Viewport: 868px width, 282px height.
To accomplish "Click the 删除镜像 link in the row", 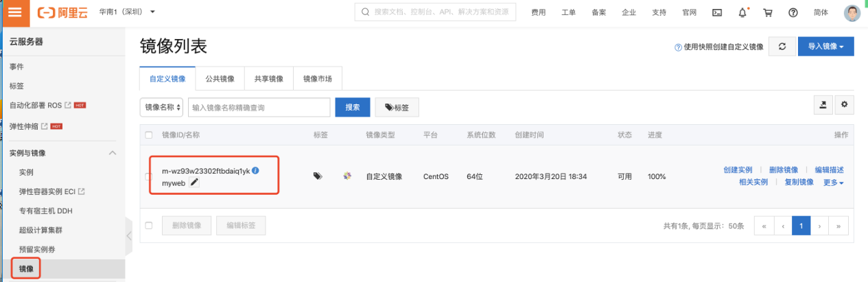I will click(784, 170).
